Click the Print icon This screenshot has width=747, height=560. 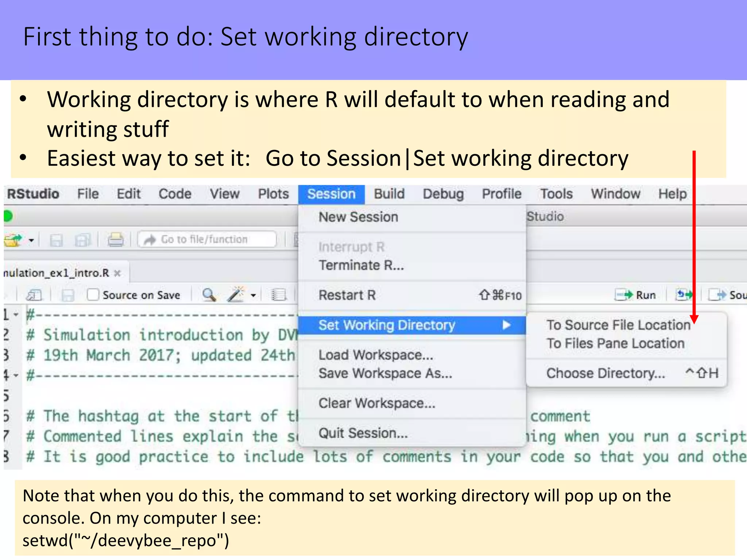[x=116, y=240]
